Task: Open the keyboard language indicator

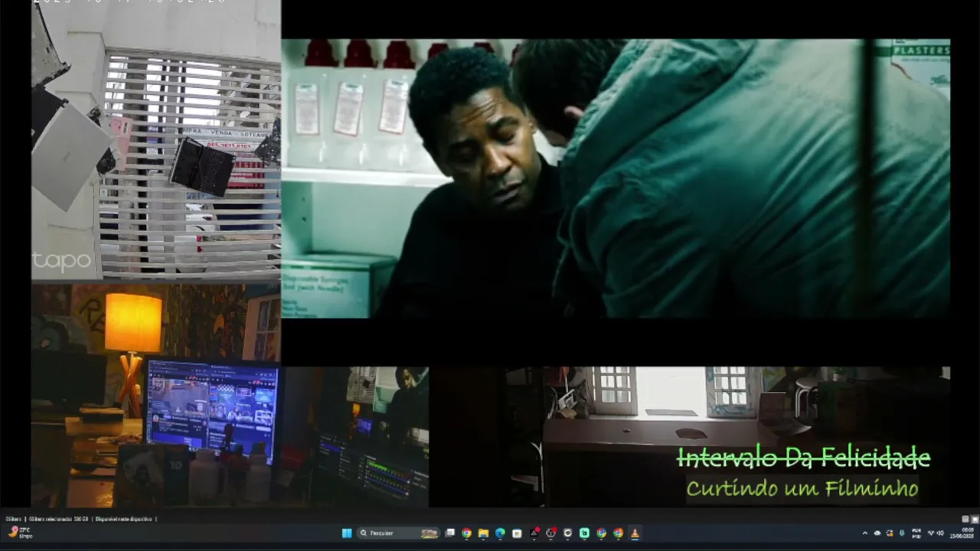Action: [x=916, y=533]
